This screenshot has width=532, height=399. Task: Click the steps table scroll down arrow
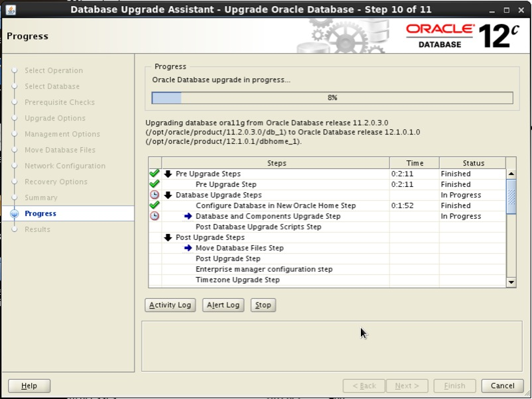[511, 282]
